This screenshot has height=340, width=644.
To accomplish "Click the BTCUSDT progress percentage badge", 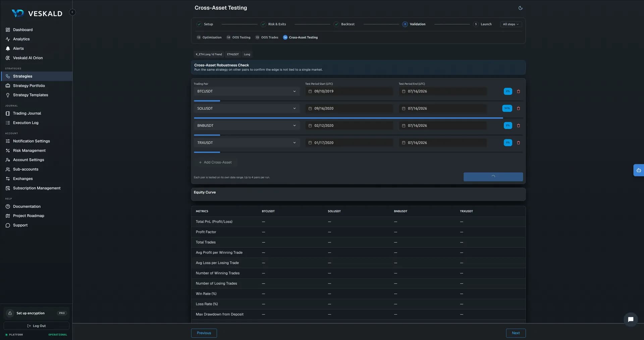I will (x=508, y=91).
